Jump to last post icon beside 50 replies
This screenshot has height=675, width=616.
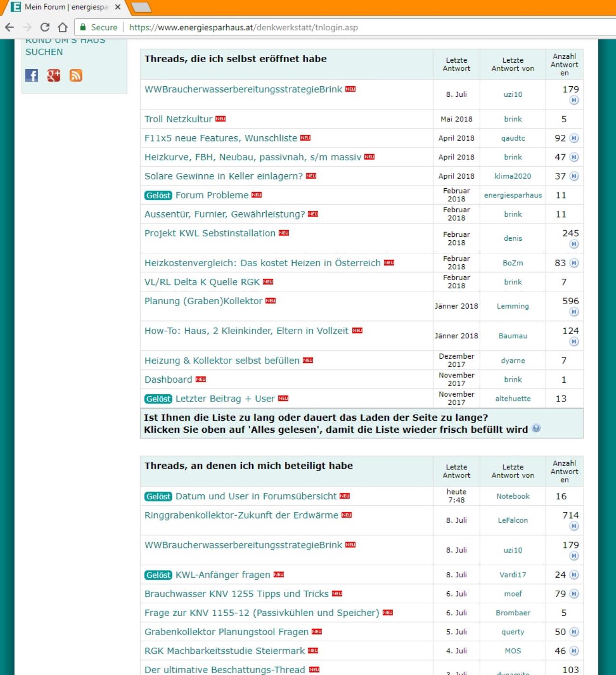pos(574,632)
